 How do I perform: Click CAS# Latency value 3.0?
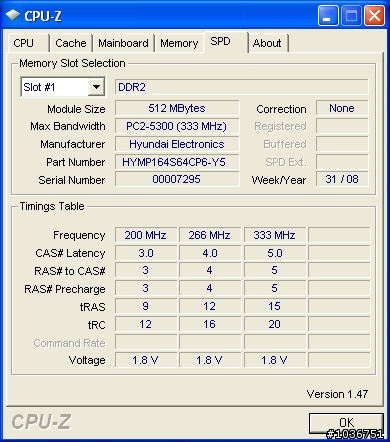[146, 253]
